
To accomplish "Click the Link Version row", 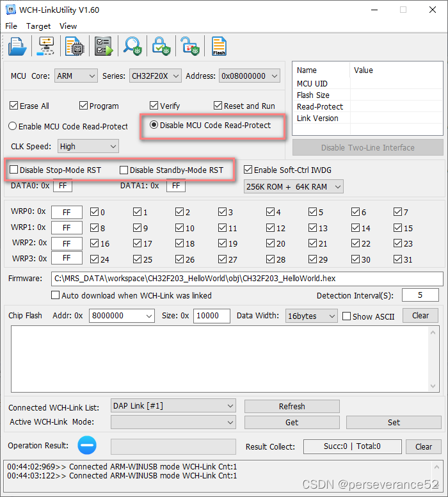I will point(367,118).
